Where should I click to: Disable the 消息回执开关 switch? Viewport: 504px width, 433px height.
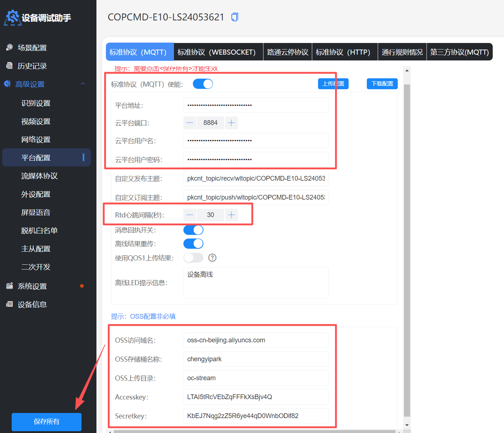click(193, 230)
